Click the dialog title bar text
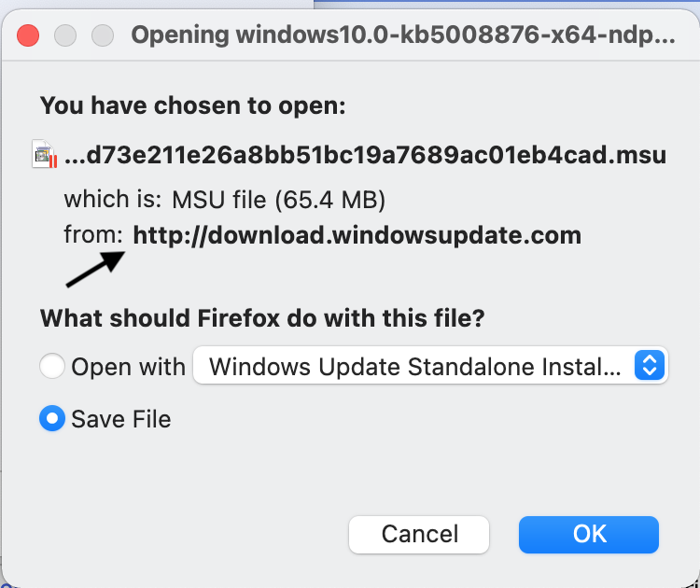 pyautogui.click(x=401, y=35)
